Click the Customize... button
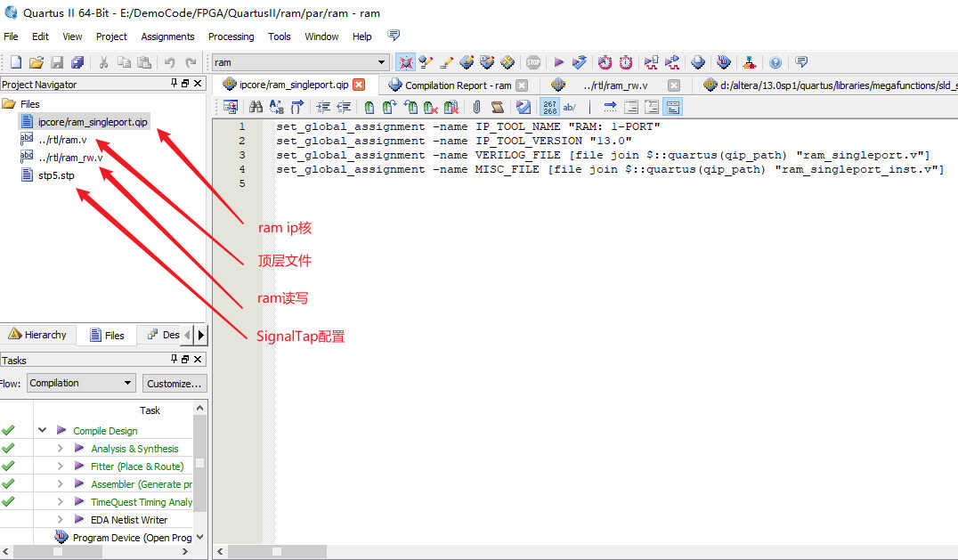 pos(175,384)
